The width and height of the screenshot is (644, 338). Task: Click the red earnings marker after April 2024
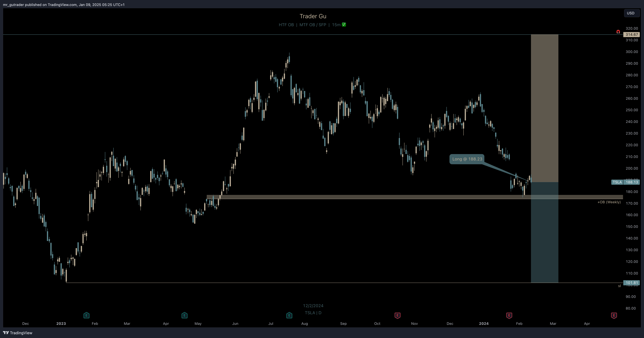tap(614, 316)
